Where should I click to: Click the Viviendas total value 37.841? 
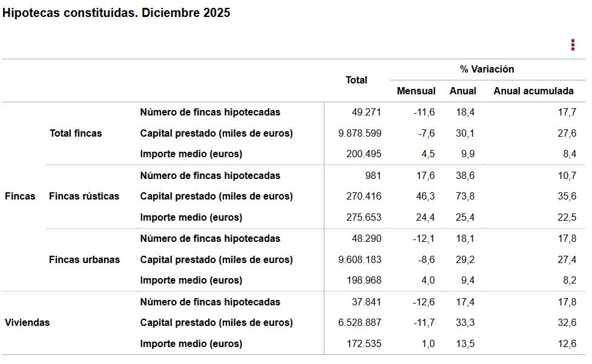[366, 302]
